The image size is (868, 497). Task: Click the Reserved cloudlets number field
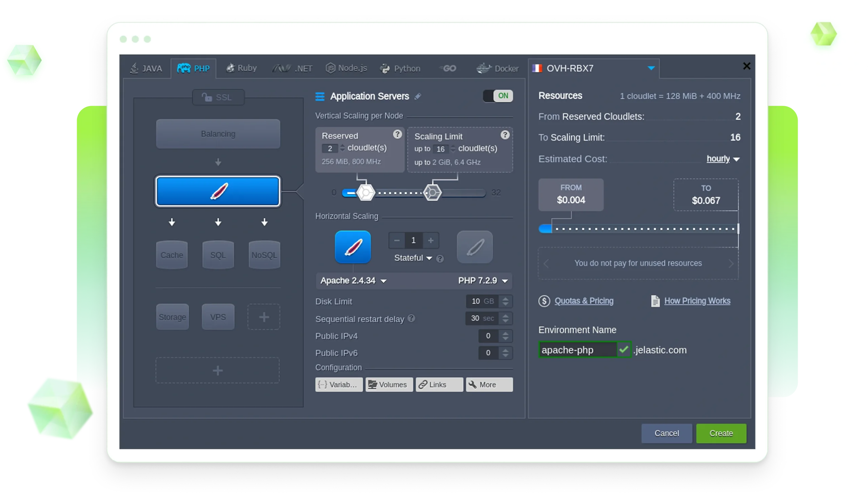click(x=330, y=148)
